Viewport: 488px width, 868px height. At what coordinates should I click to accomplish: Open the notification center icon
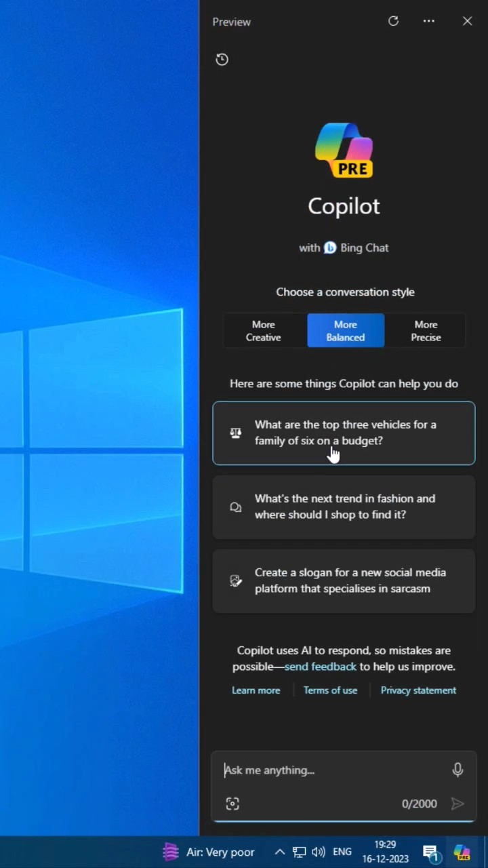click(x=430, y=852)
